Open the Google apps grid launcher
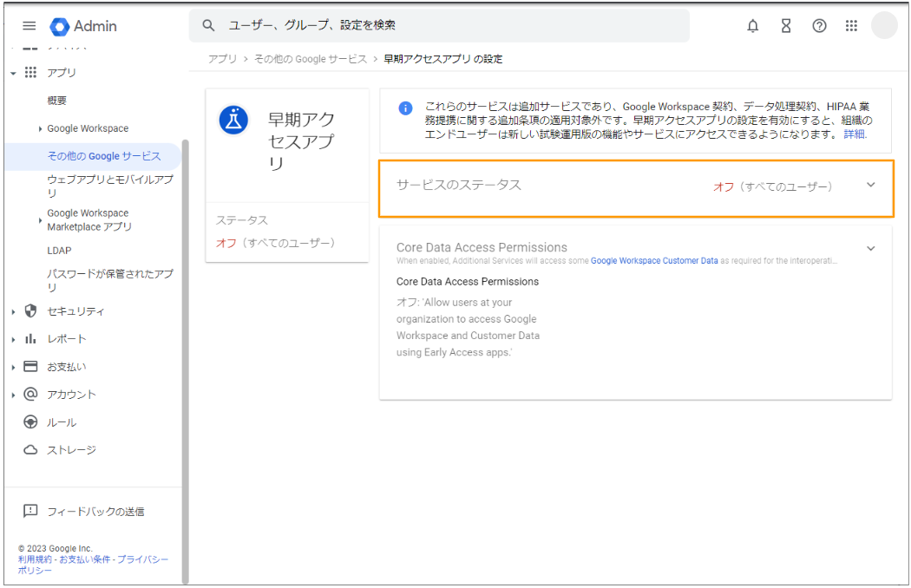911x588 pixels. coord(851,25)
